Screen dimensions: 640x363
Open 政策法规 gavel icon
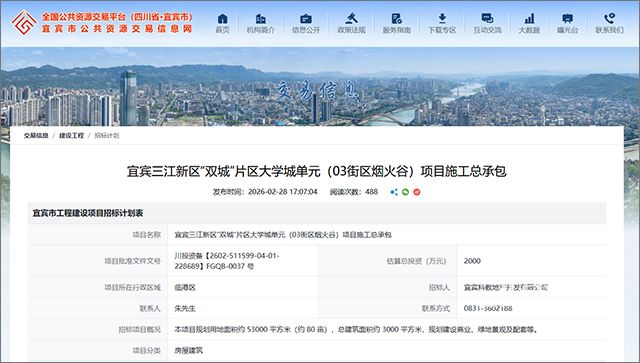(x=351, y=18)
